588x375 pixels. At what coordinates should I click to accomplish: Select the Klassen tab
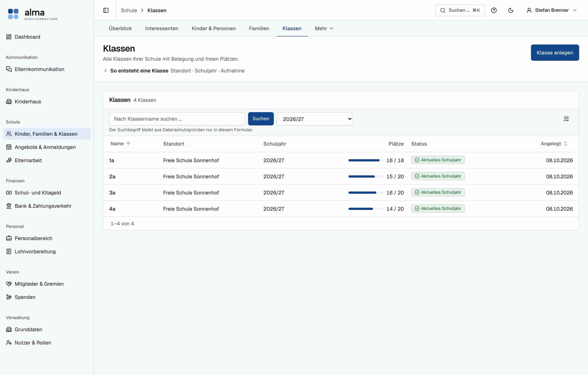[292, 28]
